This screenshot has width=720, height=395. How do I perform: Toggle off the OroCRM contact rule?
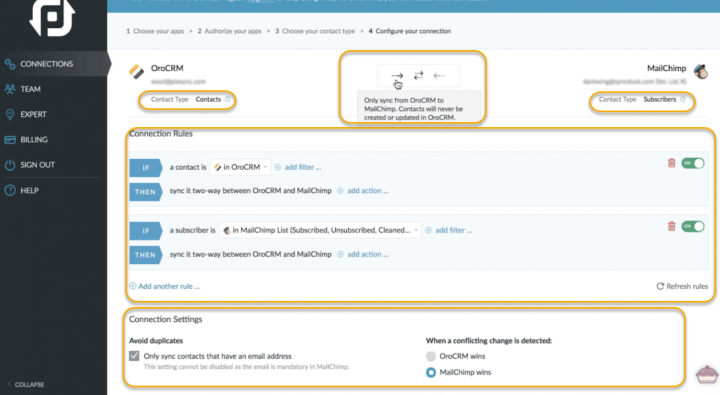click(x=692, y=163)
